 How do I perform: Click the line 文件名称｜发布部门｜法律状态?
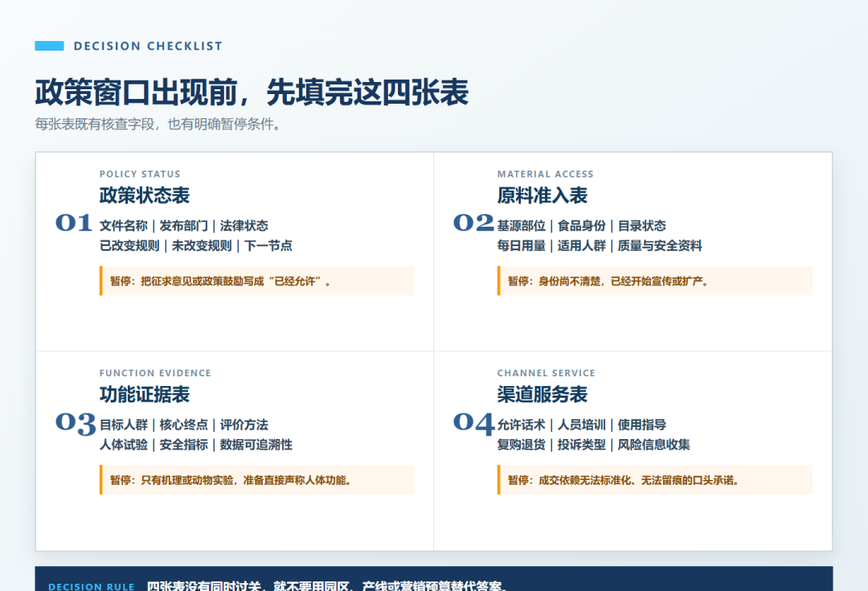coord(184,226)
